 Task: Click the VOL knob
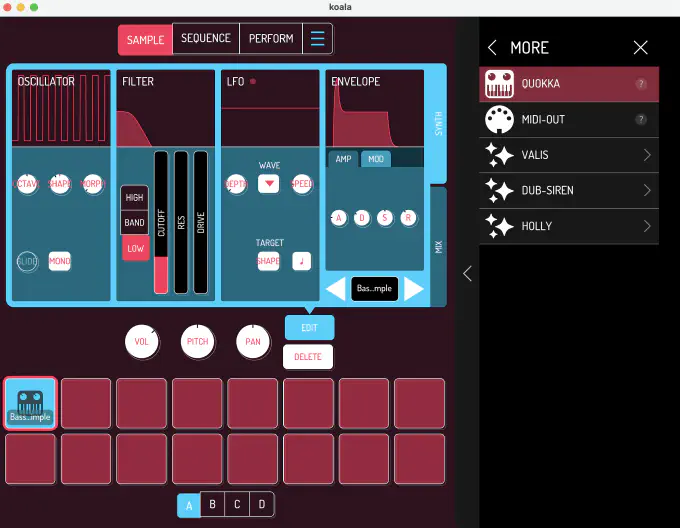tap(141, 342)
